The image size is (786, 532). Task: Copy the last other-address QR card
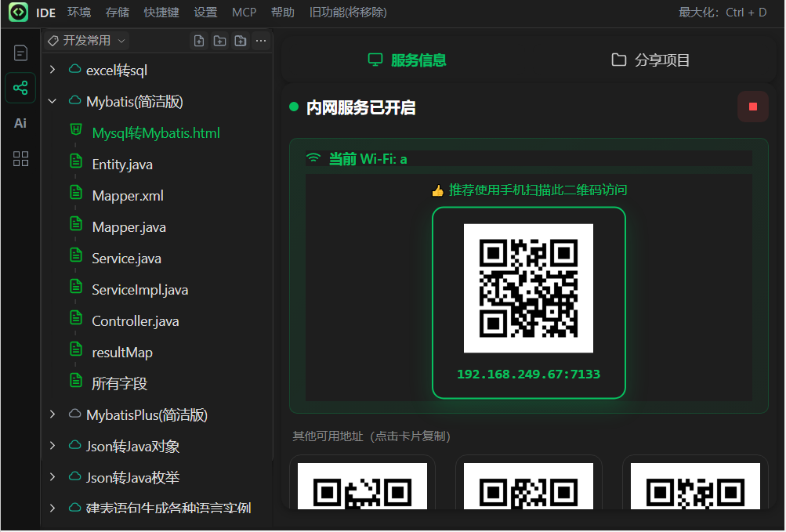click(695, 483)
